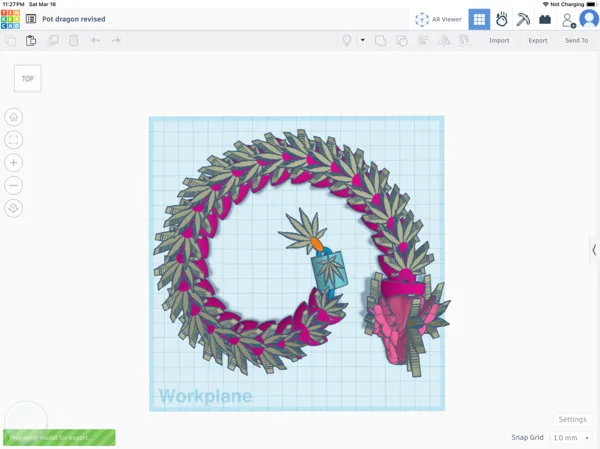Image resolution: width=600 pixels, height=449 pixels.
Task: Expand the collapsed shapes panel chevron
Action: 594,250
